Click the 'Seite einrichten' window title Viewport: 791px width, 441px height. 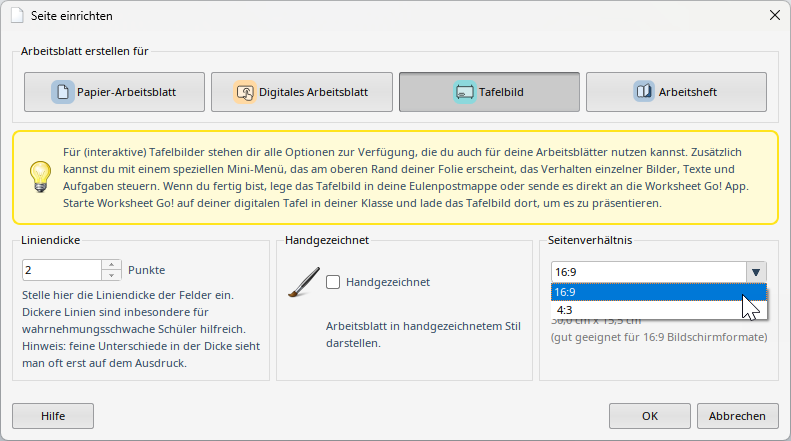click(x=72, y=16)
